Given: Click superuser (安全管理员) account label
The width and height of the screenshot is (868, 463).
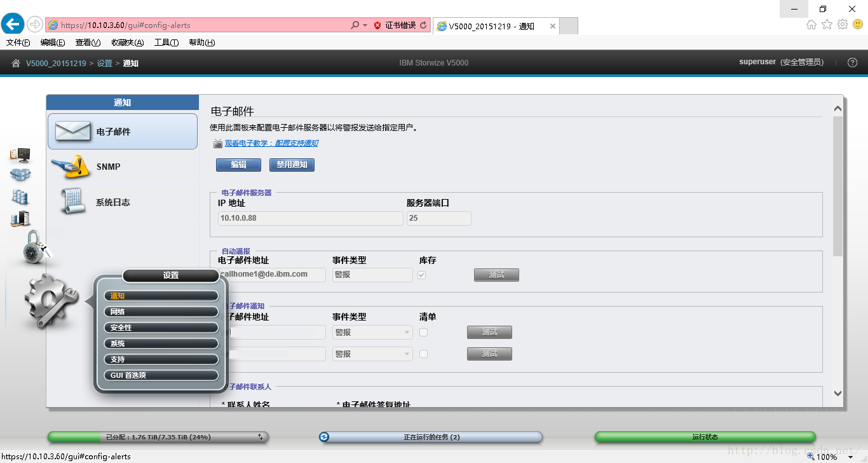Looking at the screenshot, I should pos(781,62).
